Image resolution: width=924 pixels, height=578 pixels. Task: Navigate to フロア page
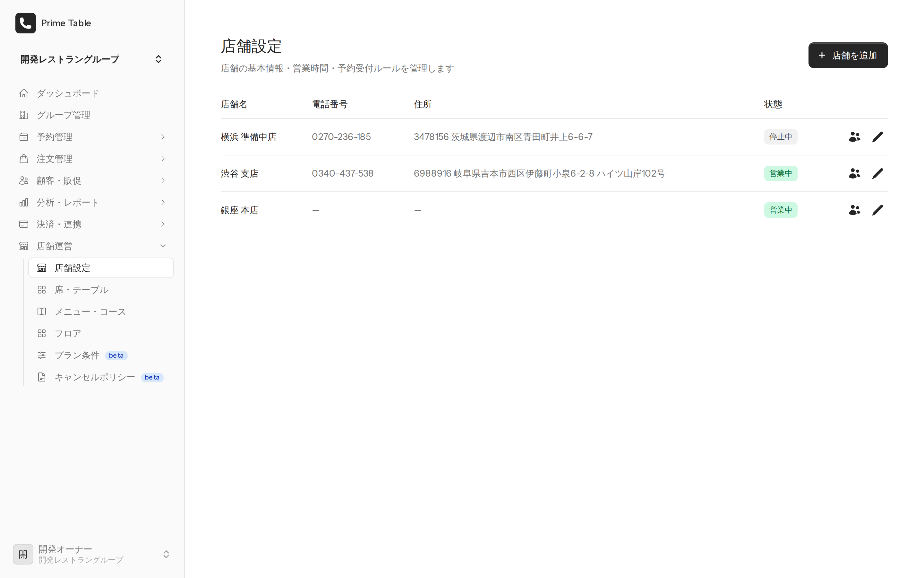pyautogui.click(x=101, y=333)
